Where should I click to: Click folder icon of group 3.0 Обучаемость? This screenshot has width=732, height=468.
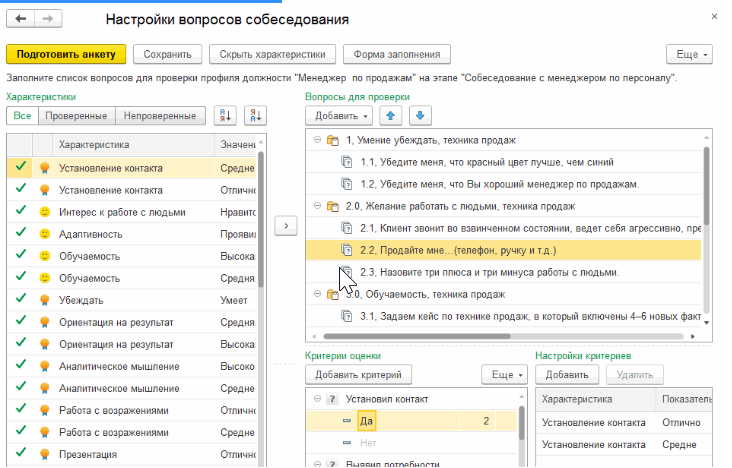(332, 294)
